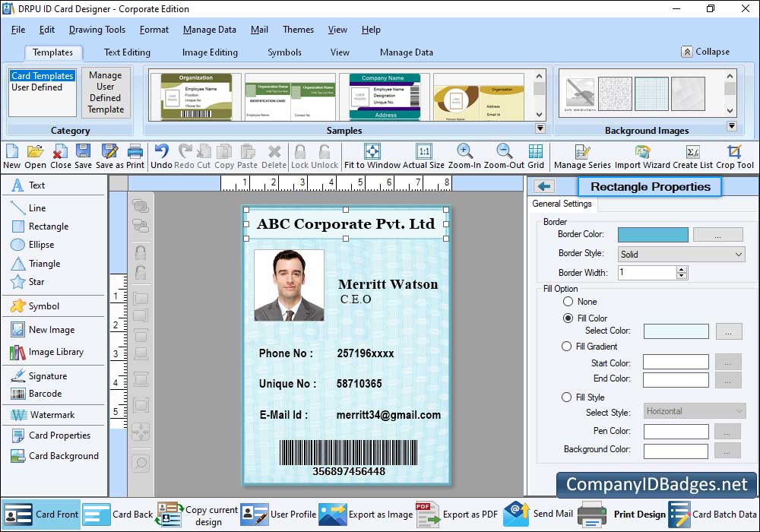Viewport: 760px width, 532px height.
Task: Zoom out of the card
Action: 504,157
